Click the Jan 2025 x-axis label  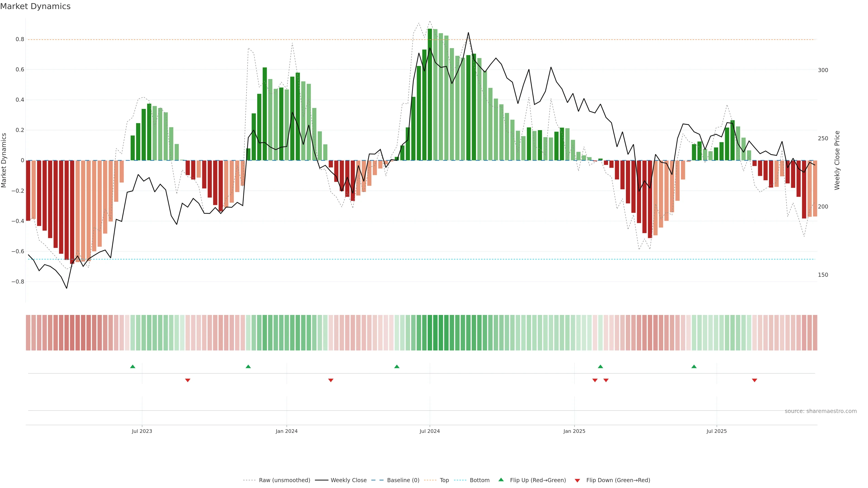click(574, 431)
